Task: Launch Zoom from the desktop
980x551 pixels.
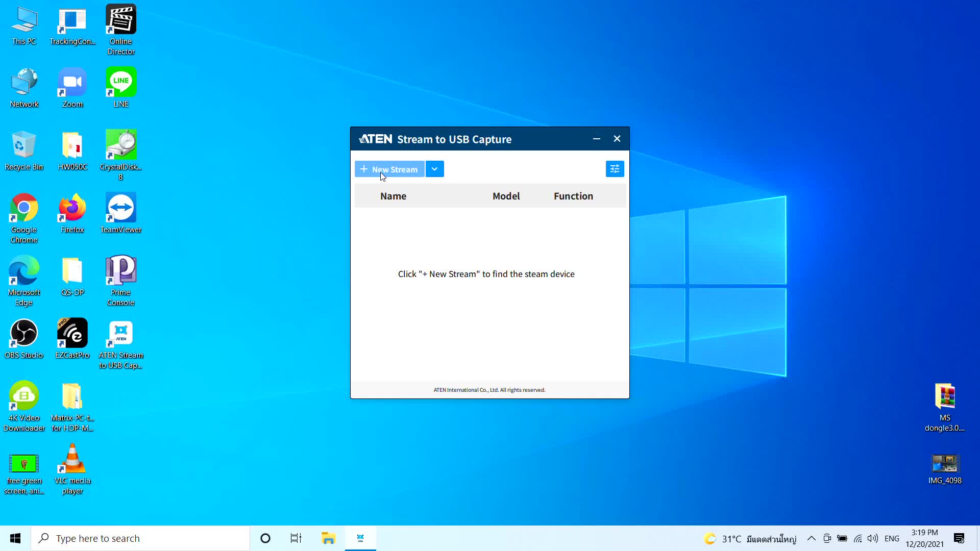Action: pyautogui.click(x=72, y=88)
